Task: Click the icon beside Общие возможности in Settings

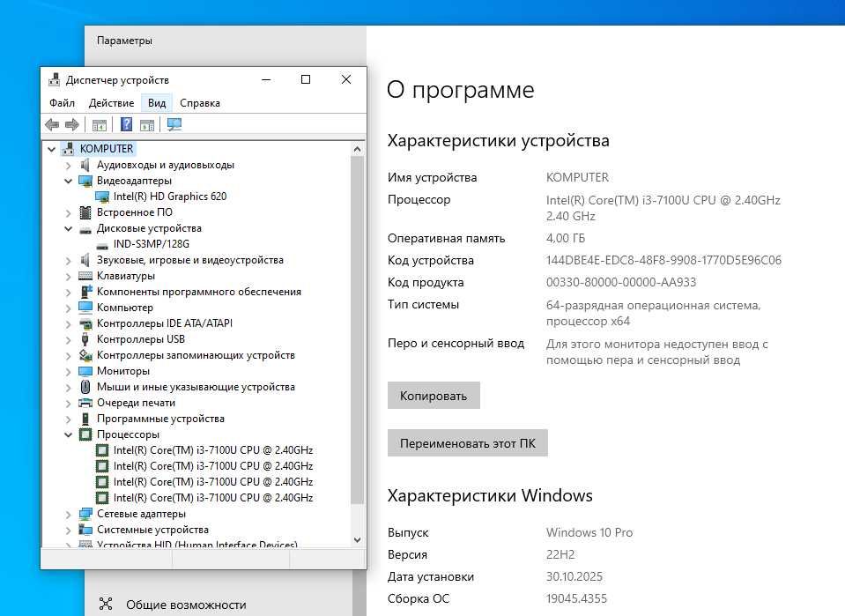Action: 106,604
